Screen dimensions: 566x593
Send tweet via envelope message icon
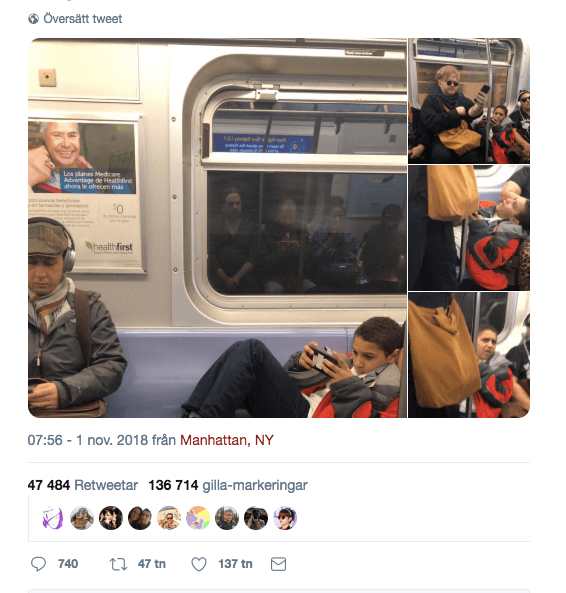pyautogui.click(x=278, y=564)
